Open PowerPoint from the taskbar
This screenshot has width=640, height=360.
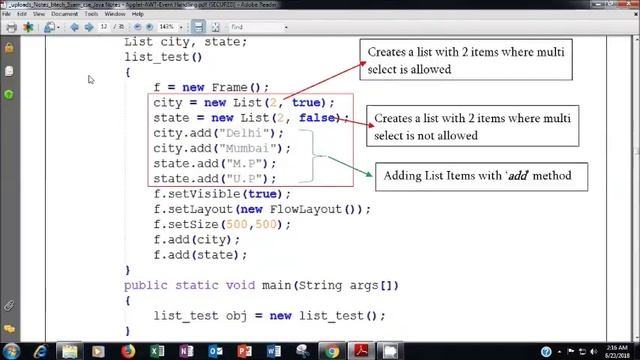pyautogui.click(x=244, y=351)
